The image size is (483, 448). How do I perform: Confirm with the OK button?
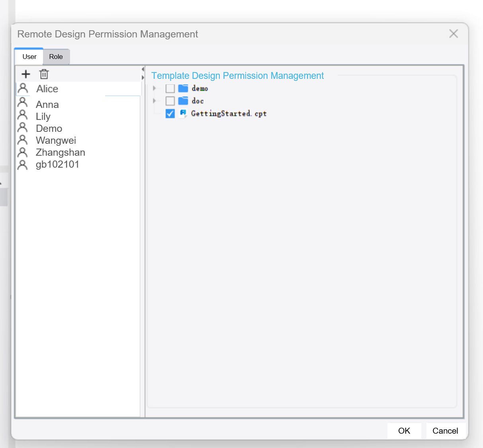pos(404,431)
